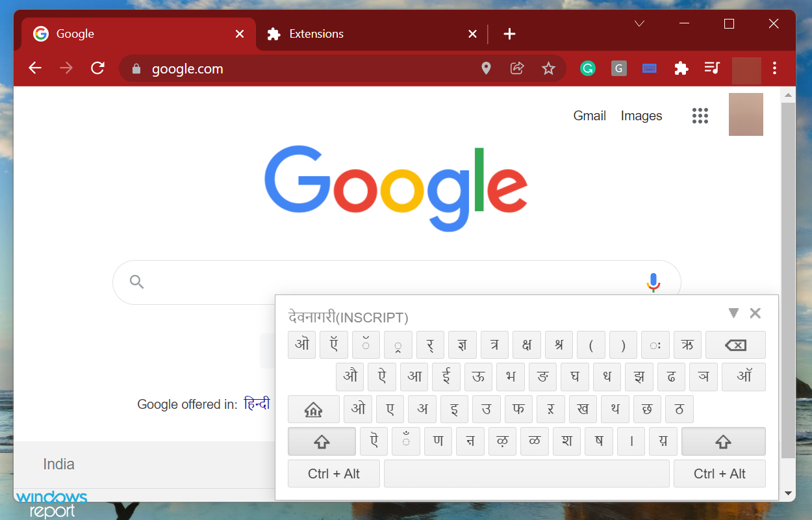812x520 pixels.
Task: Tap the अ key on keyboard
Action: [x=422, y=409]
